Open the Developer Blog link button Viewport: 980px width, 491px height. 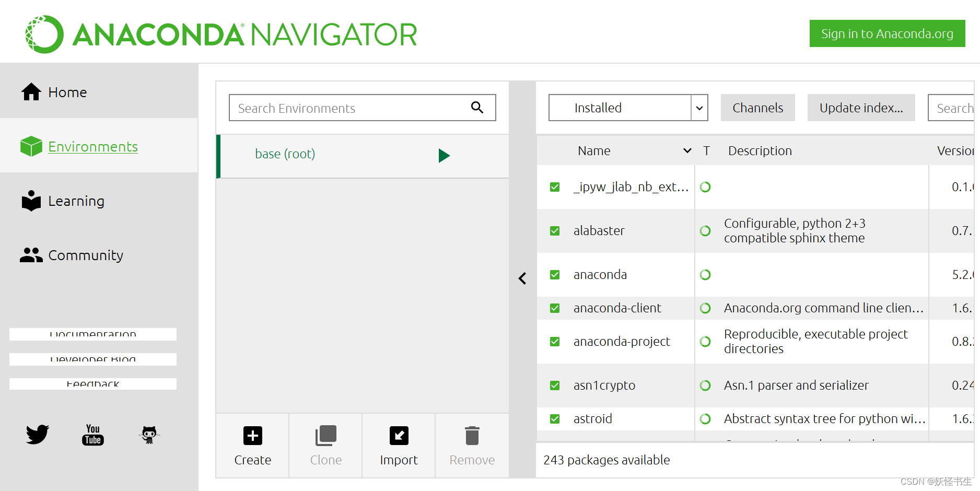tap(93, 359)
